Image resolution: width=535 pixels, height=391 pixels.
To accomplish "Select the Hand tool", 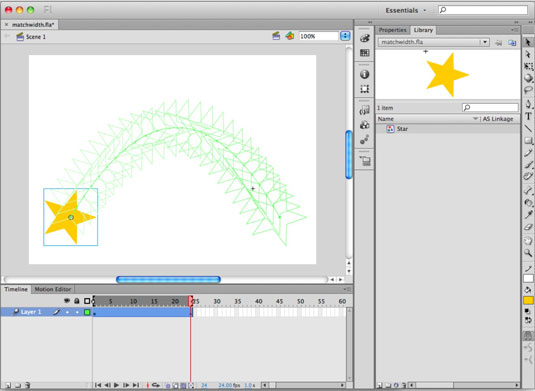I will pyautogui.click(x=528, y=241).
